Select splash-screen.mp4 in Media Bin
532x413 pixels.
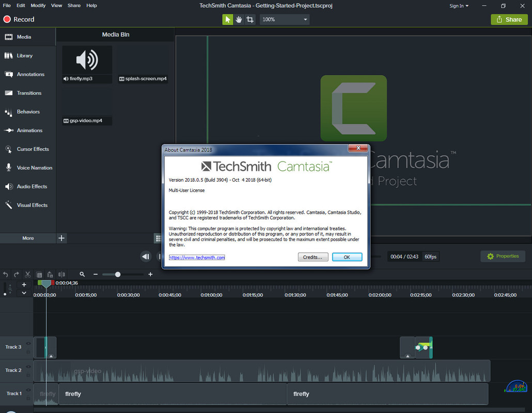[x=143, y=65]
